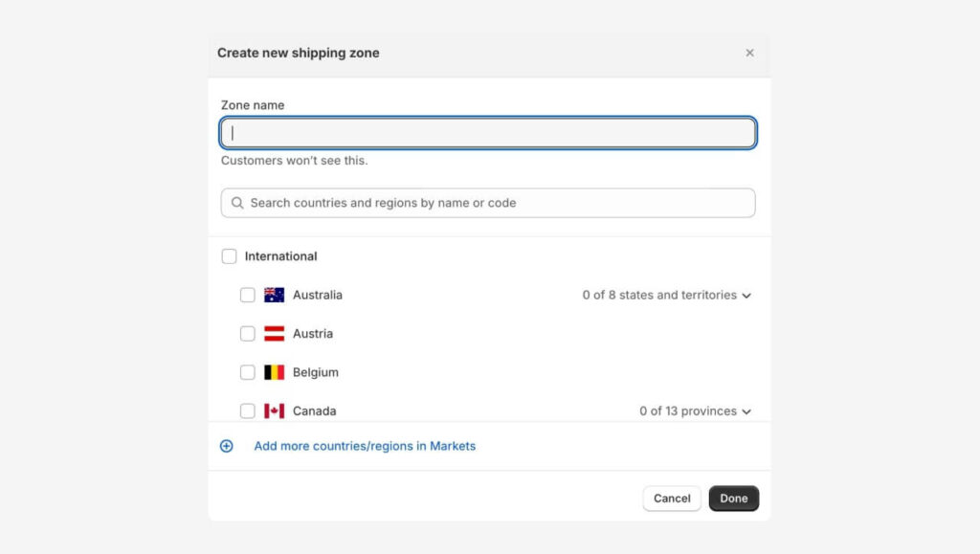980x554 pixels.
Task: Click the Cancel button
Action: click(671, 499)
